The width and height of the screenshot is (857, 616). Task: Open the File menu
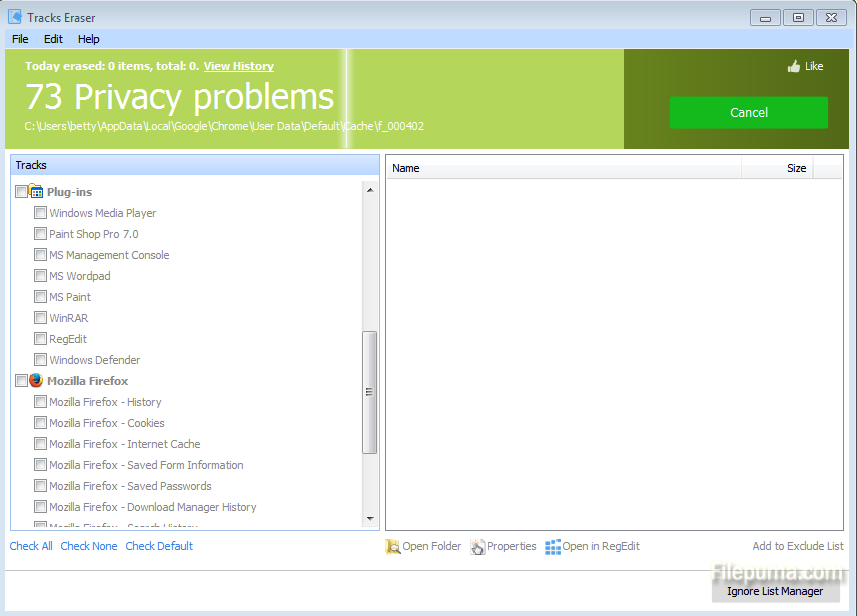20,39
